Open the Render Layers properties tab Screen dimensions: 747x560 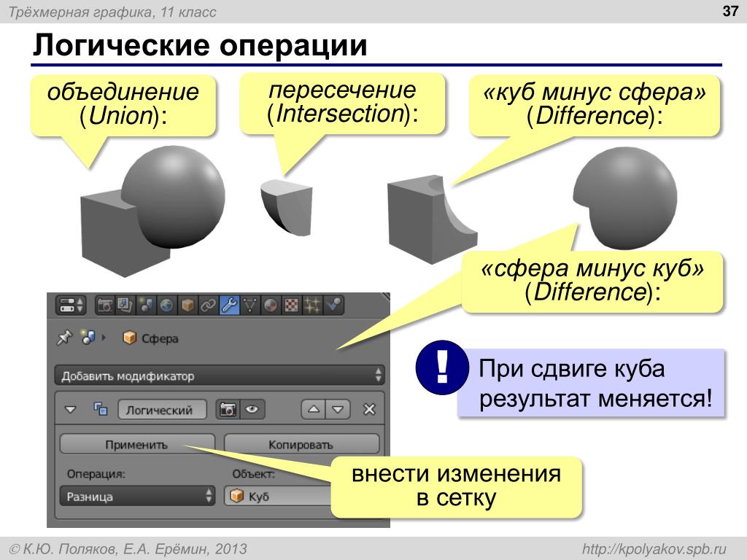(125, 306)
